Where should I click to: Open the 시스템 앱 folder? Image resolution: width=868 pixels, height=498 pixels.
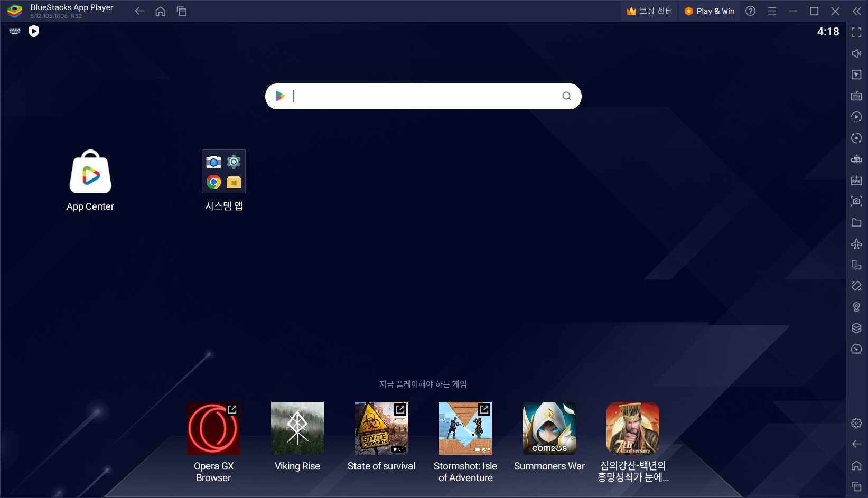click(x=223, y=172)
